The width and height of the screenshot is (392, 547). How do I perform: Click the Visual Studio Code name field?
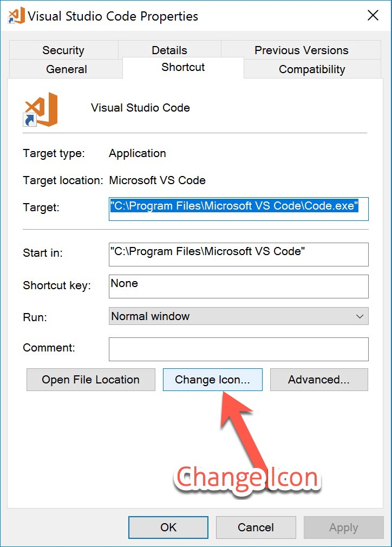(x=140, y=108)
